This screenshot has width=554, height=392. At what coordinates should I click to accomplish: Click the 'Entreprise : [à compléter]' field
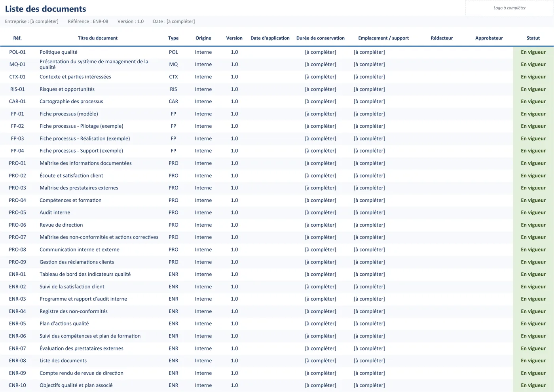point(32,21)
